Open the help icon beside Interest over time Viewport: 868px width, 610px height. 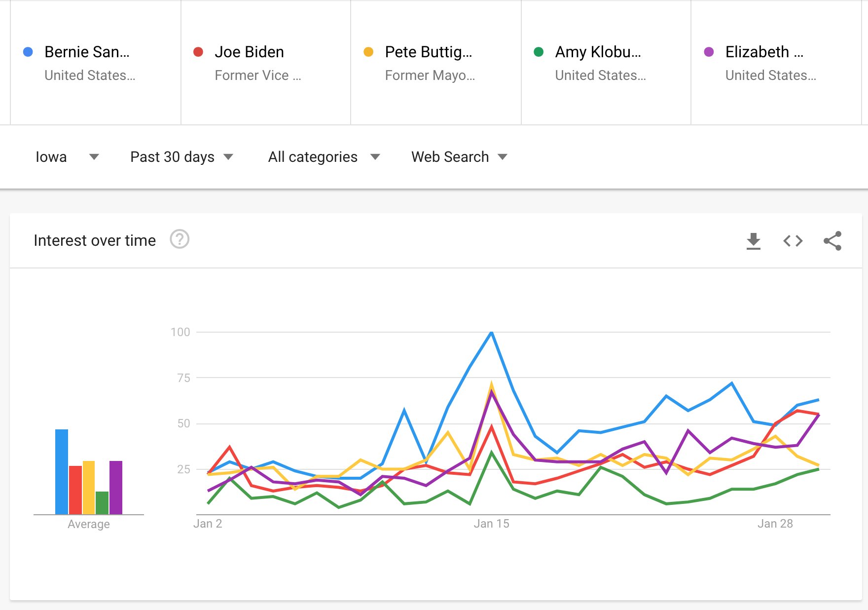point(180,239)
